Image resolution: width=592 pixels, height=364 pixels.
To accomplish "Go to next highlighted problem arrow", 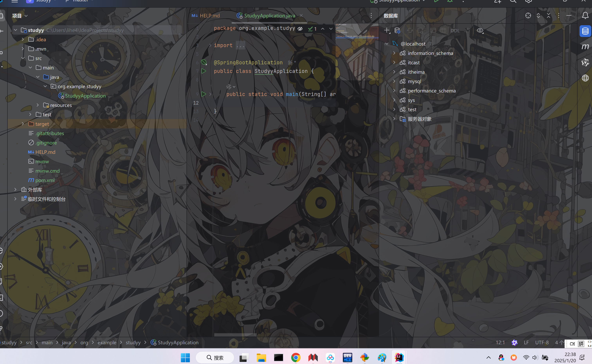I will click(331, 29).
